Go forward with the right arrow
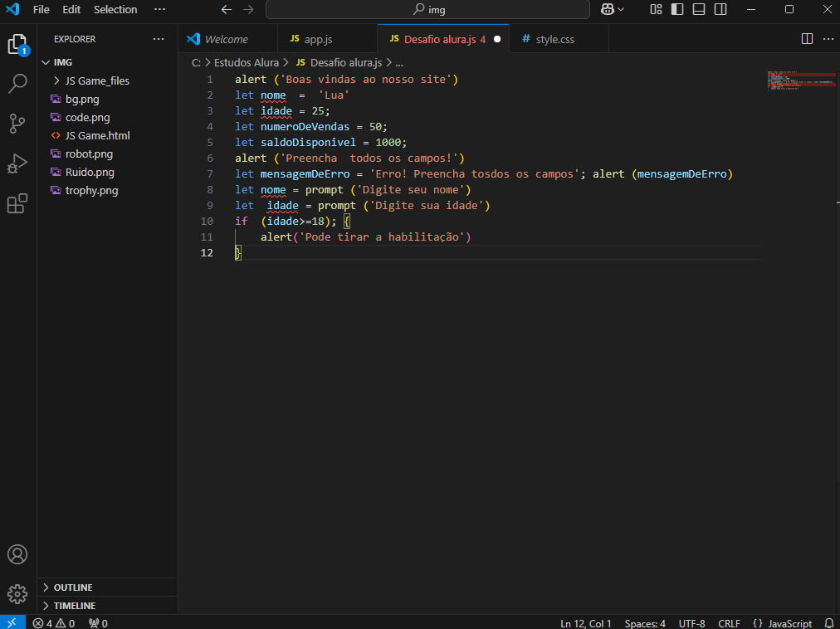Viewport: 840px width, 629px height. click(248, 10)
